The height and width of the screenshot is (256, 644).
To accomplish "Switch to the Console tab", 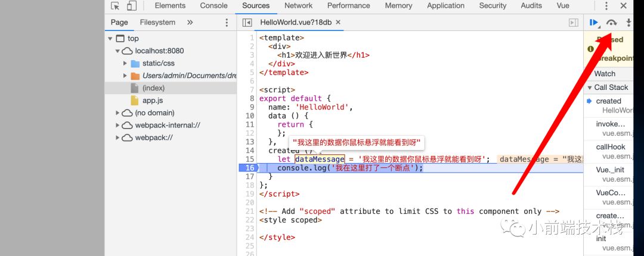I will tap(213, 6).
